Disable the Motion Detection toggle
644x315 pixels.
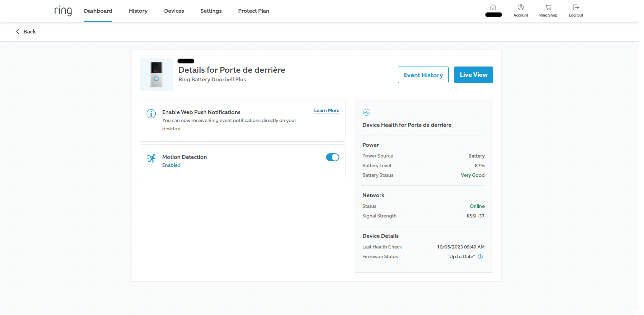tap(332, 157)
